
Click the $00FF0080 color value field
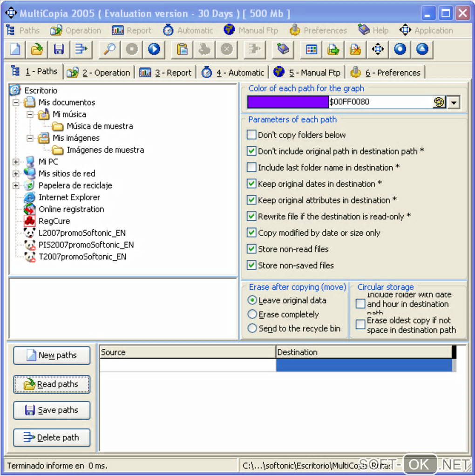[x=380, y=102]
